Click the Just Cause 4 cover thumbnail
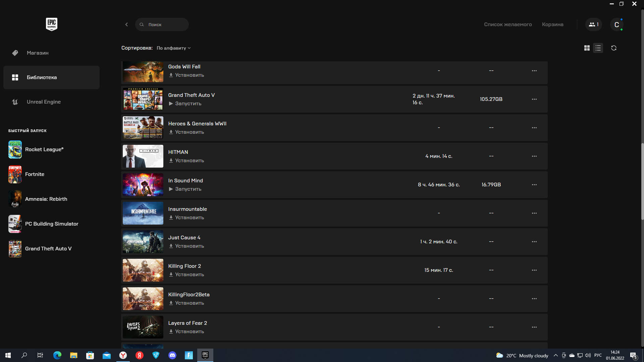 143,242
